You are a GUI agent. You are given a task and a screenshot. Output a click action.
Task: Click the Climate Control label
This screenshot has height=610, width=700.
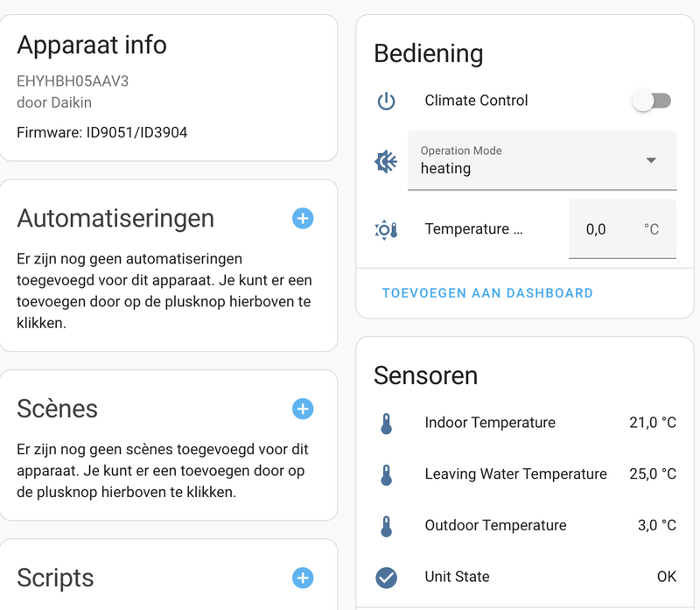point(476,101)
